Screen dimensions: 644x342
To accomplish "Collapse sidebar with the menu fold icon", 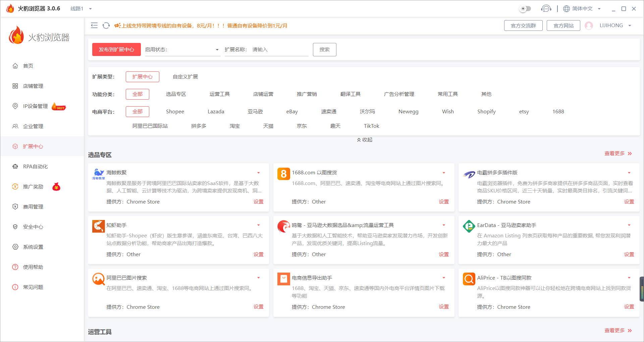I will tap(94, 25).
